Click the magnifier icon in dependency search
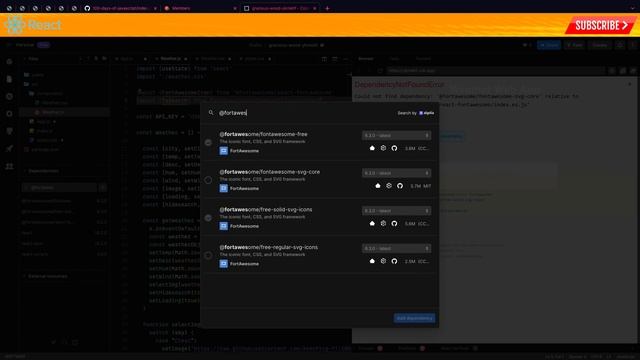640x360 pixels. click(211, 113)
